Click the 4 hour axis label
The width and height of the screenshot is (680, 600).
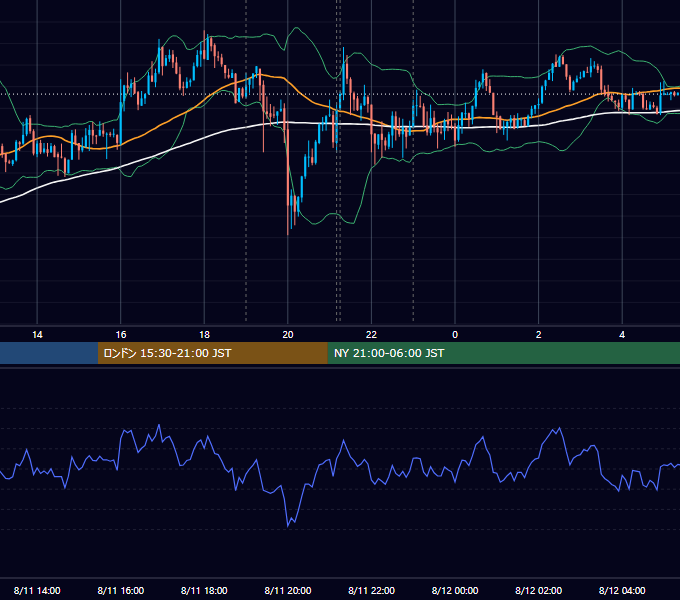[x=622, y=335]
